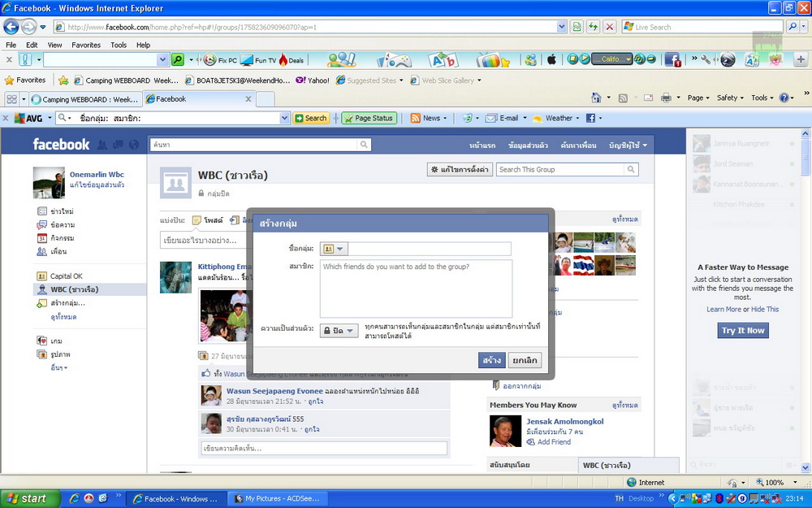
Task: Cancel the dialog with ยกเลิก button
Action: click(x=524, y=360)
